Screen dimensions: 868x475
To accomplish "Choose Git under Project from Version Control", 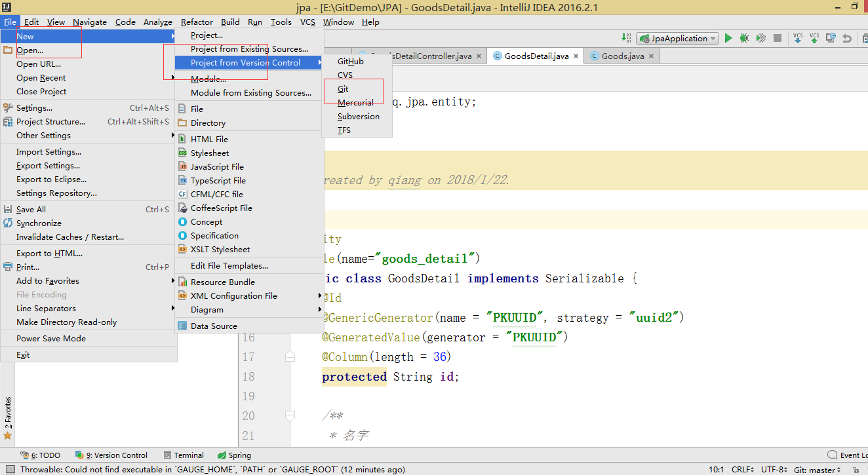I will [x=358, y=89].
